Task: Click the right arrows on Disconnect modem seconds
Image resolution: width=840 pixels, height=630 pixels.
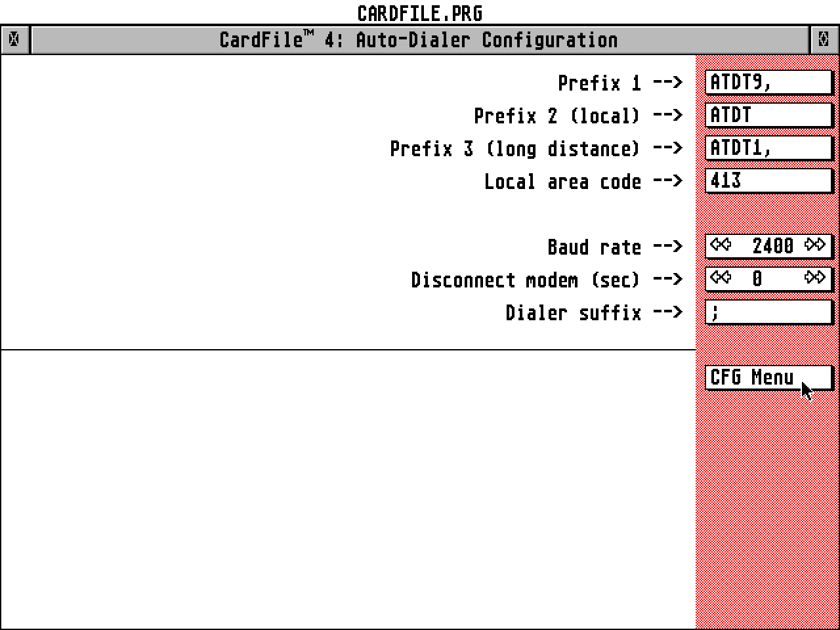Action: click(816, 278)
